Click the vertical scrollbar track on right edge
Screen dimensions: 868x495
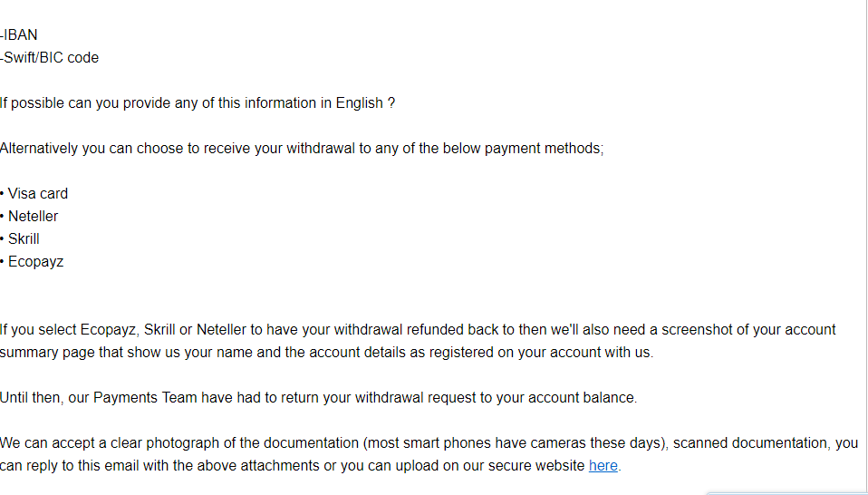click(864, 244)
